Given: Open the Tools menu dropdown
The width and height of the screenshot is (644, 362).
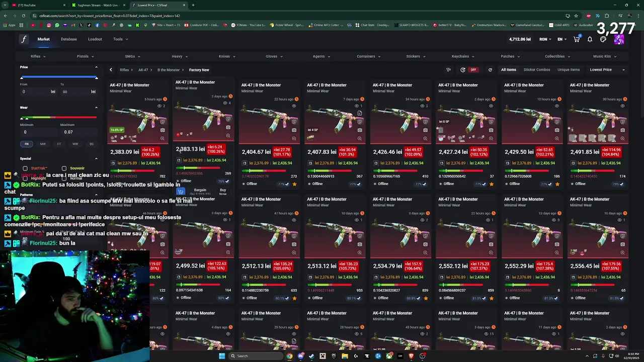Looking at the screenshot, I should 120,39.
